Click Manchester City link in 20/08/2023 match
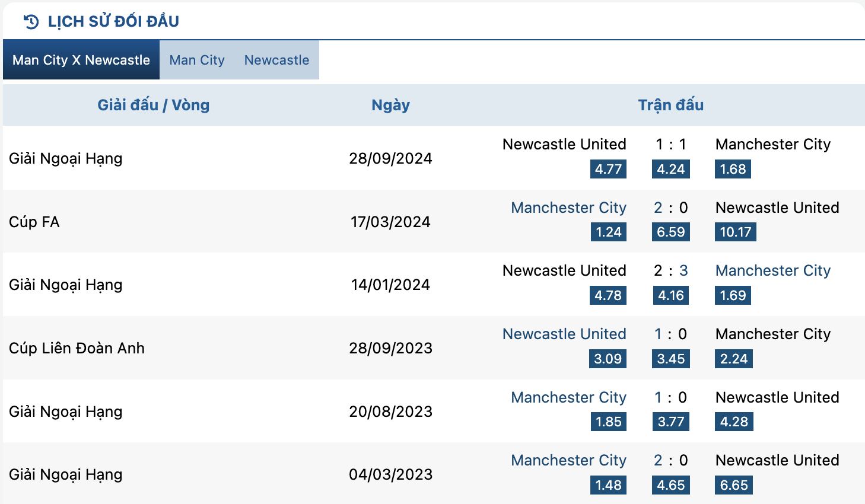Viewport: 865px width, 504px height. pyautogui.click(x=568, y=397)
